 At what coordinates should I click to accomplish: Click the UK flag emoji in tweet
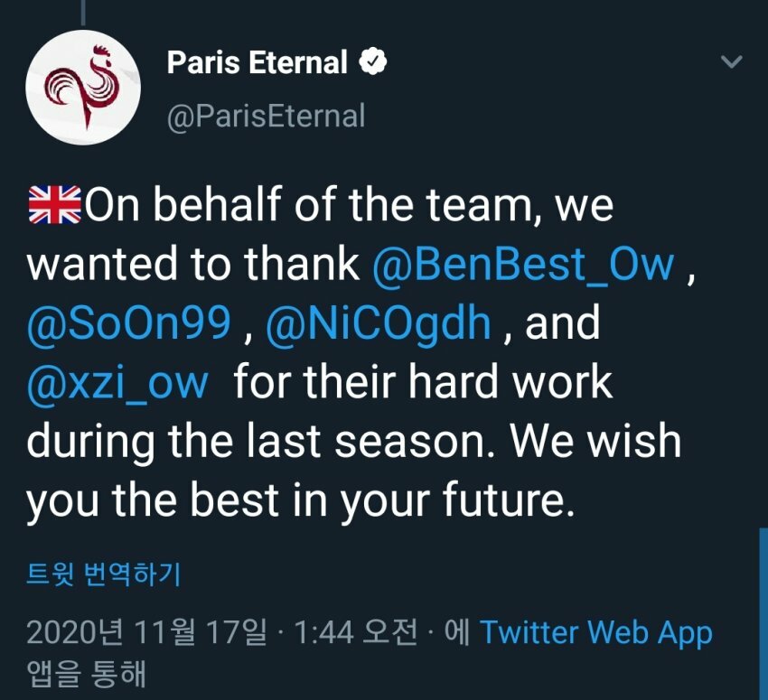(54, 205)
